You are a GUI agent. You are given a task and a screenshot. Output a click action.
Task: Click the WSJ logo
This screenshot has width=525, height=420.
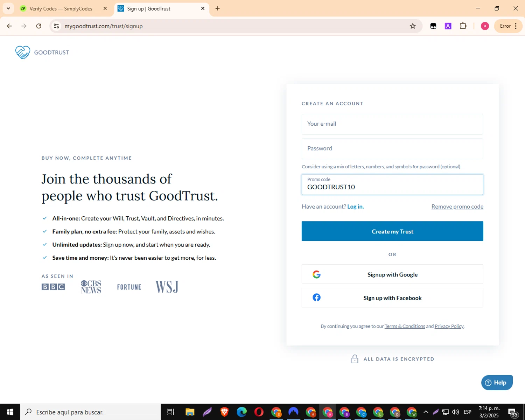[x=167, y=287]
